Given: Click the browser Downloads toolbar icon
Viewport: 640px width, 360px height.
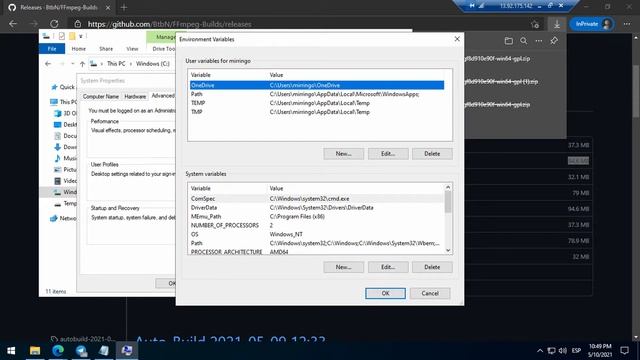Looking at the screenshot, I should 557,24.
